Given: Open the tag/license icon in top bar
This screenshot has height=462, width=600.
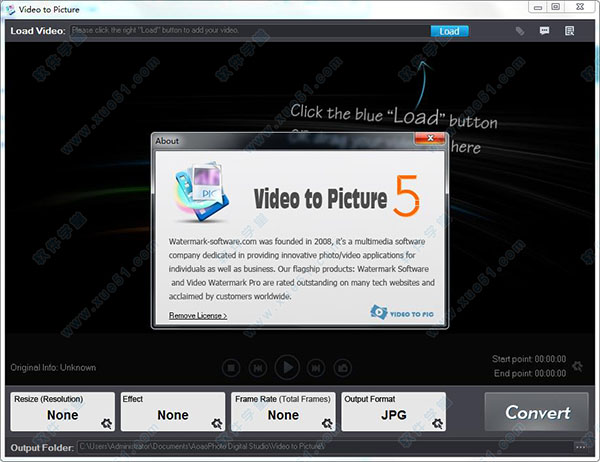Looking at the screenshot, I should tap(520, 31).
